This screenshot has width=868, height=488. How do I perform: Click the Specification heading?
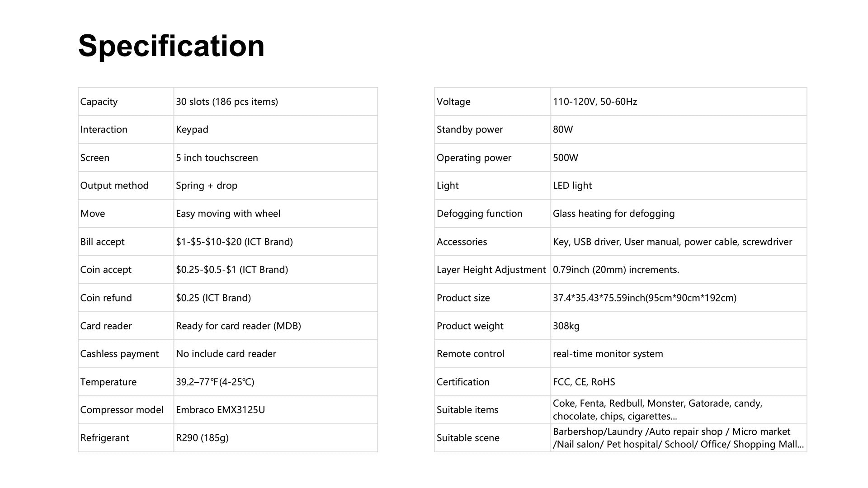tap(171, 46)
